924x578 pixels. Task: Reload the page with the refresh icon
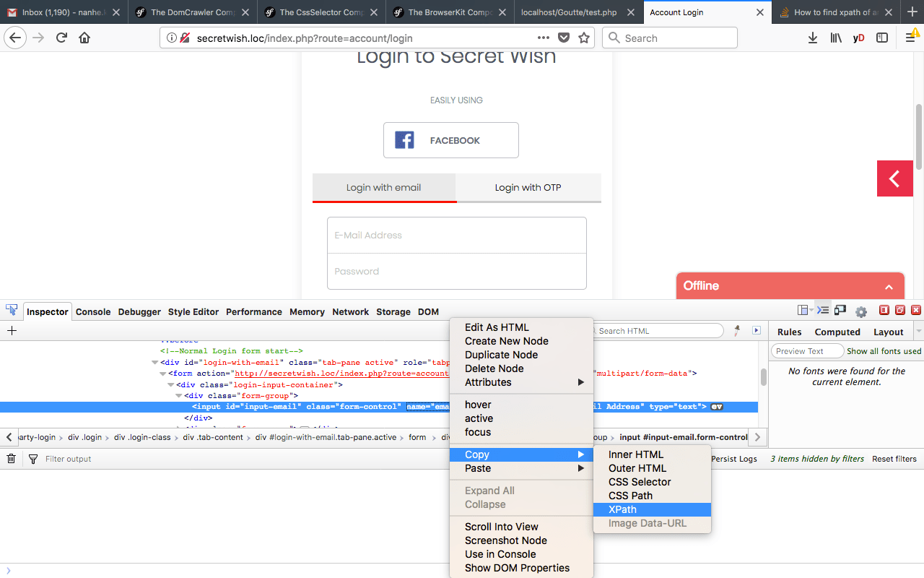tap(61, 38)
